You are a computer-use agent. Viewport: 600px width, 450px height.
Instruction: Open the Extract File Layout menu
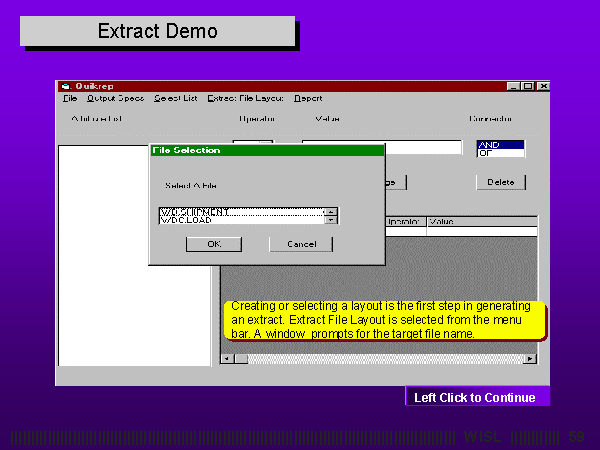(245, 98)
